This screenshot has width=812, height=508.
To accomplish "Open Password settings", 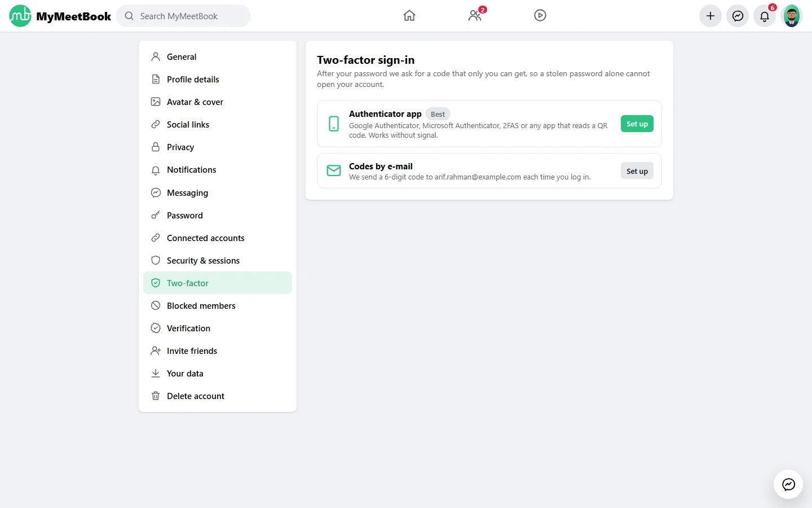I will coord(218,216).
